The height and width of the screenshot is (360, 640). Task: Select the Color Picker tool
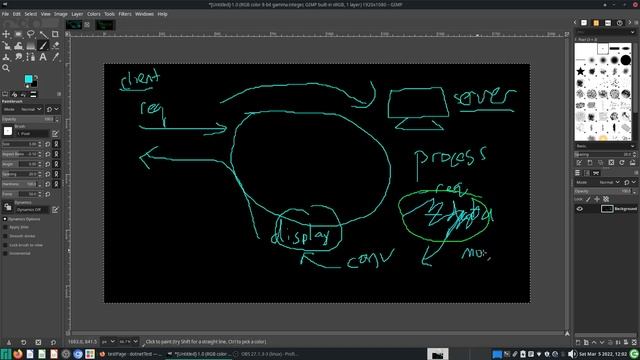(55, 57)
